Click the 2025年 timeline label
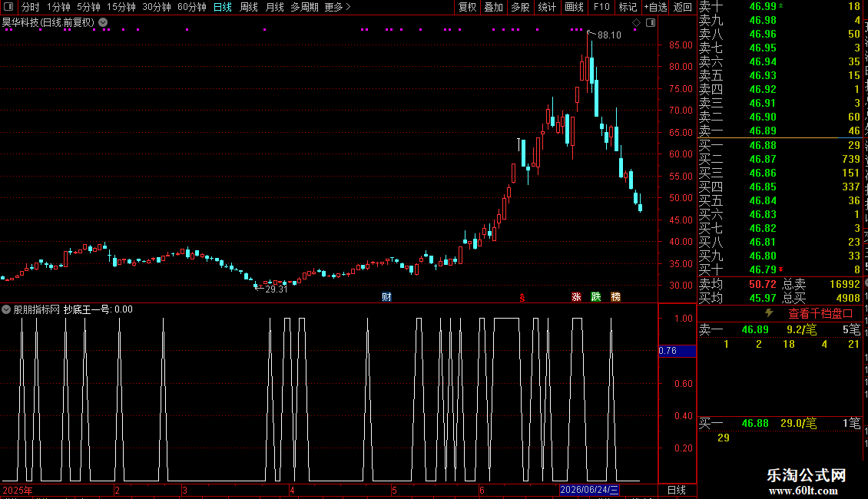Screen dimensions: 868x499 (x=18, y=490)
